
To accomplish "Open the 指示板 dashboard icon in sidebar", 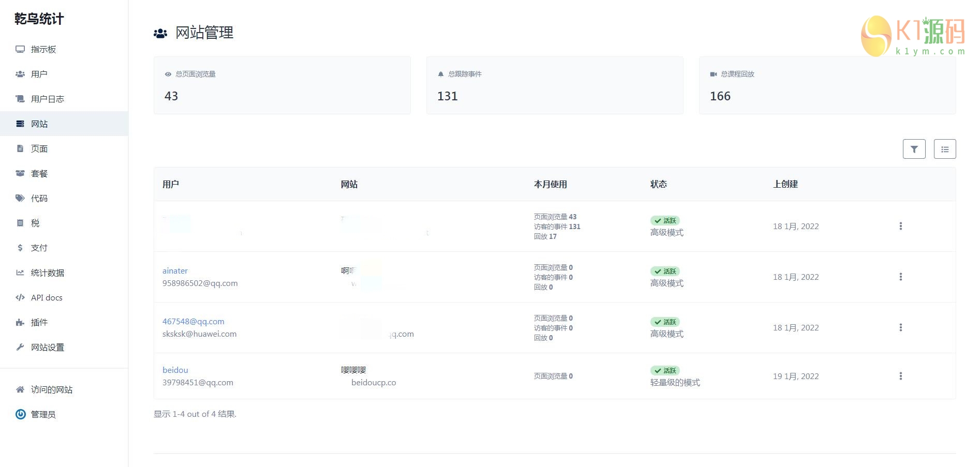I will coord(20,49).
